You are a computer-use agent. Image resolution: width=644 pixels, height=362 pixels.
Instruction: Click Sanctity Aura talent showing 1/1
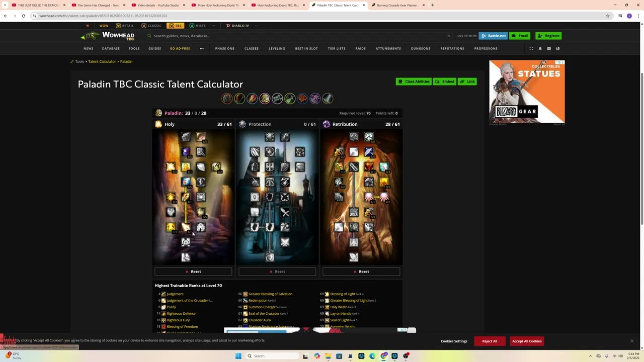[369, 197]
